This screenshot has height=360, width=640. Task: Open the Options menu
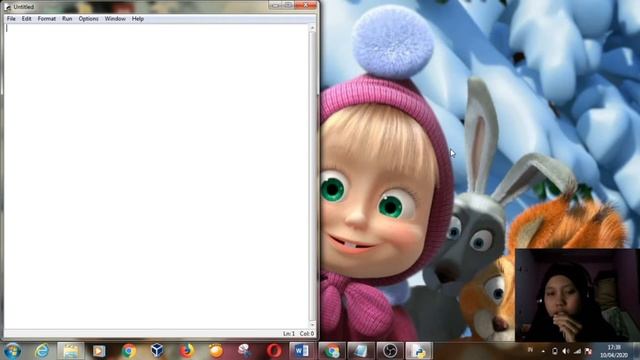click(89, 19)
